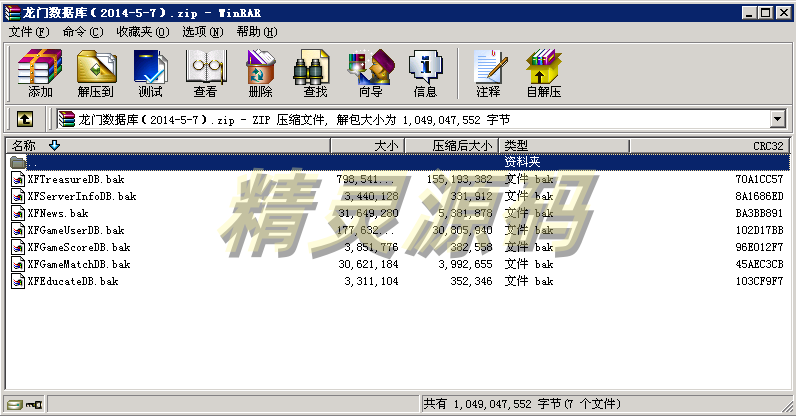Click CRC32 value 103CF9F7
Image resolution: width=796 pixels, height=416 pixels.
click(759, 281)
